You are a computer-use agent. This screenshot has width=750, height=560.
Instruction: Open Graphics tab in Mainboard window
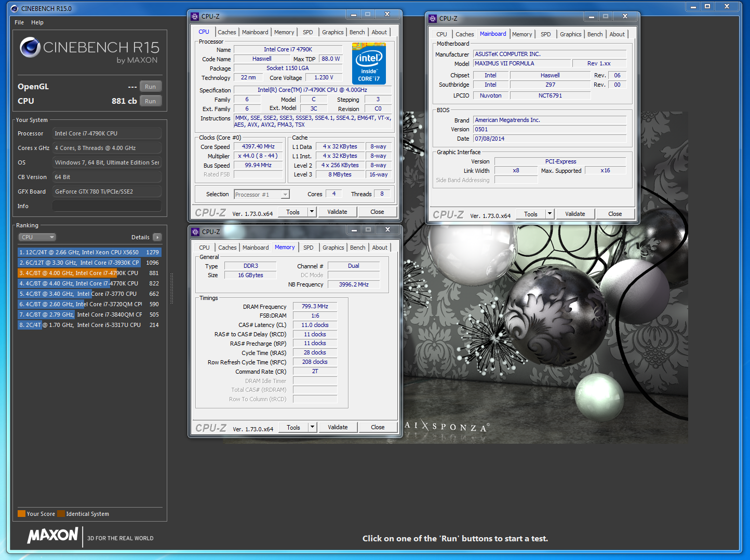[x=571, y=34]
